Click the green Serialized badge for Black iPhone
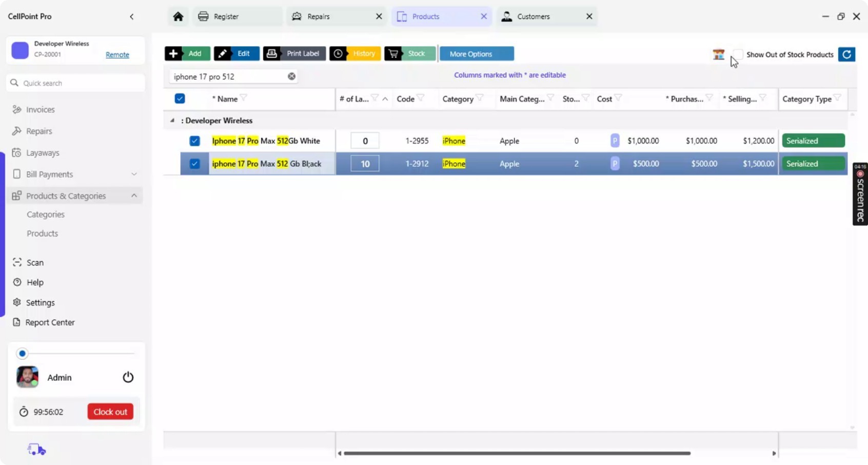Image resolution: width=868 pixels, height=465 pixels. [813, 164]
